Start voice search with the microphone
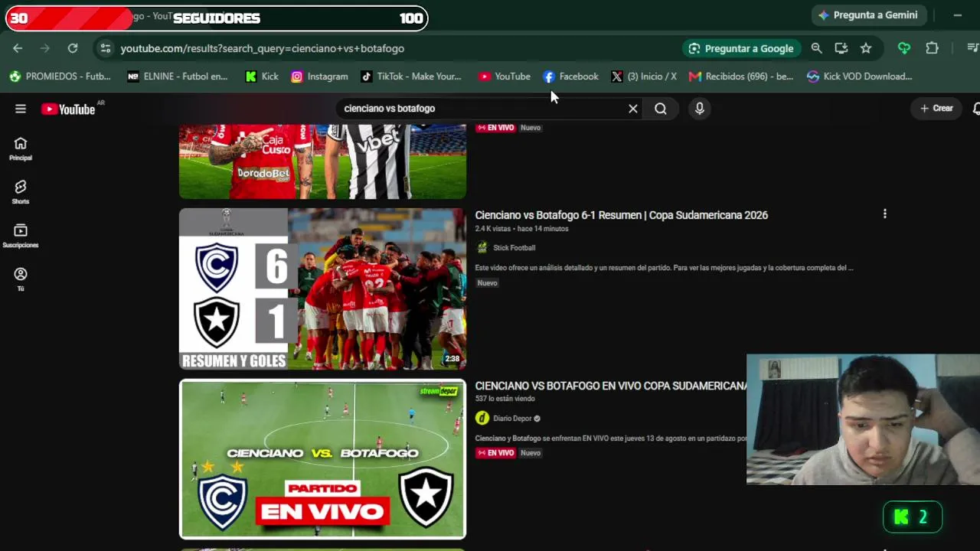The height and width of the screenshot is (551, 980). 700,109
